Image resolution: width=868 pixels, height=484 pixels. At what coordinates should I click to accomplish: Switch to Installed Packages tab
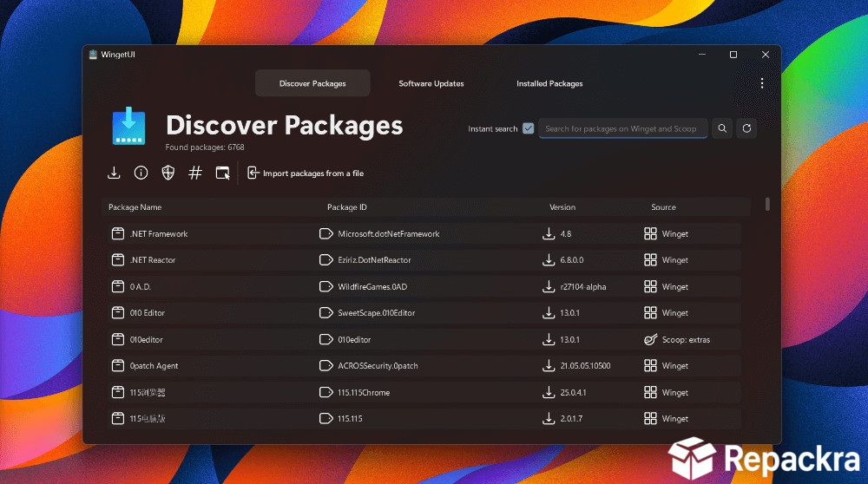point(549,83)
